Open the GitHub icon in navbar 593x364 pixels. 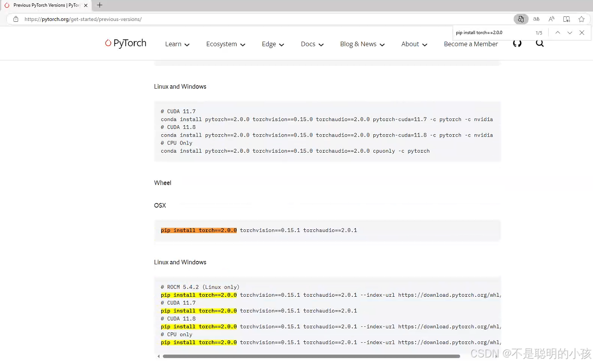pos(517,43)
